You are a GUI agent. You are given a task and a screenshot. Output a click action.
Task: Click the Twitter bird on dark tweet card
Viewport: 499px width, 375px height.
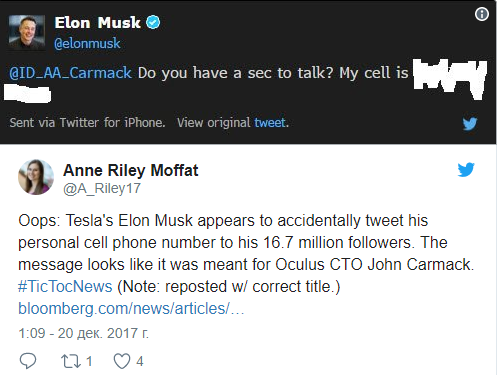click(470, 124)
